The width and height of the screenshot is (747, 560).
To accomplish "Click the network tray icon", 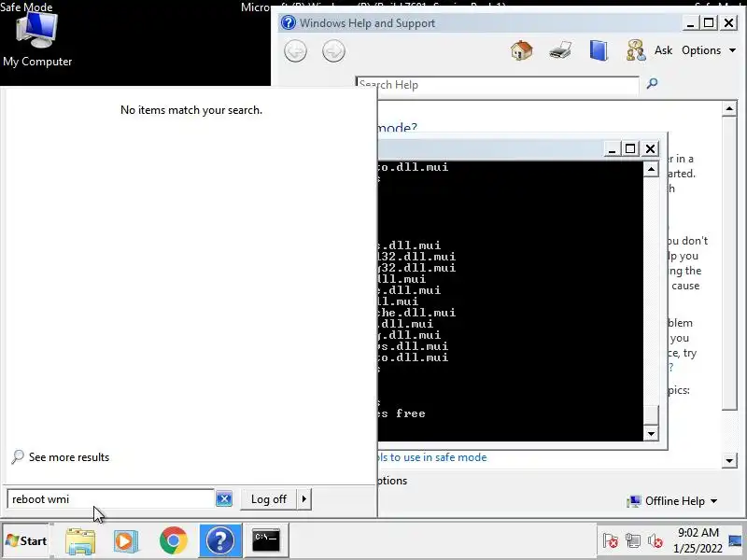I will [633, 541].
